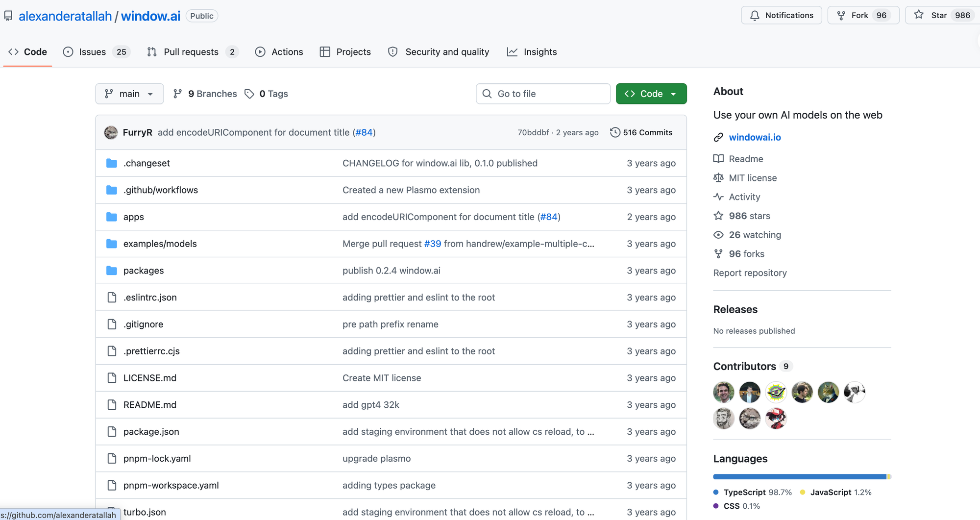Click the apps folder icon

point(112,217)
